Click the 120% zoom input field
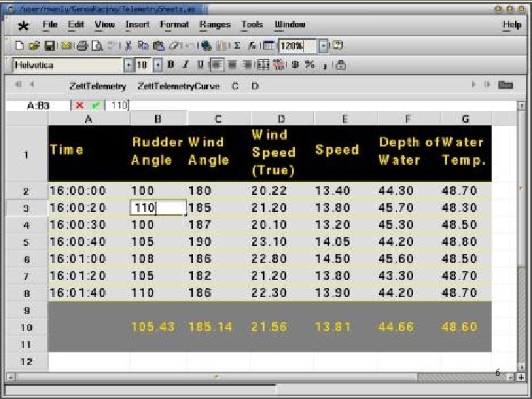 [297, 46]
